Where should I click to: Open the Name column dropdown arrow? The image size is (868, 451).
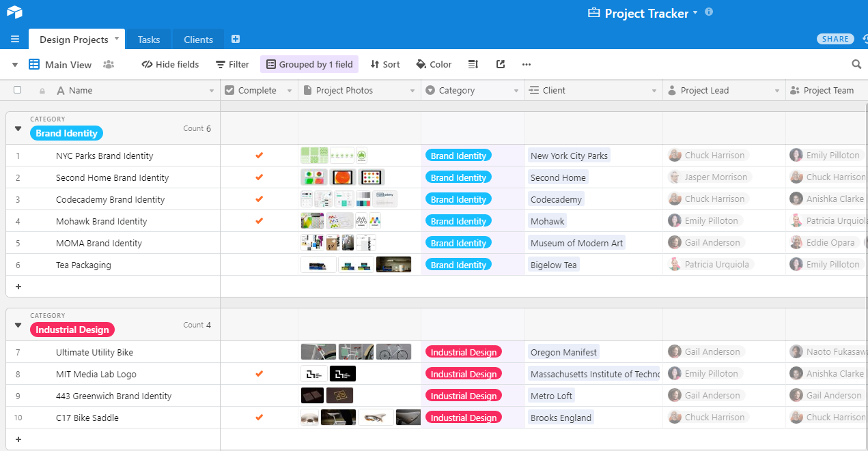(211, 91)
